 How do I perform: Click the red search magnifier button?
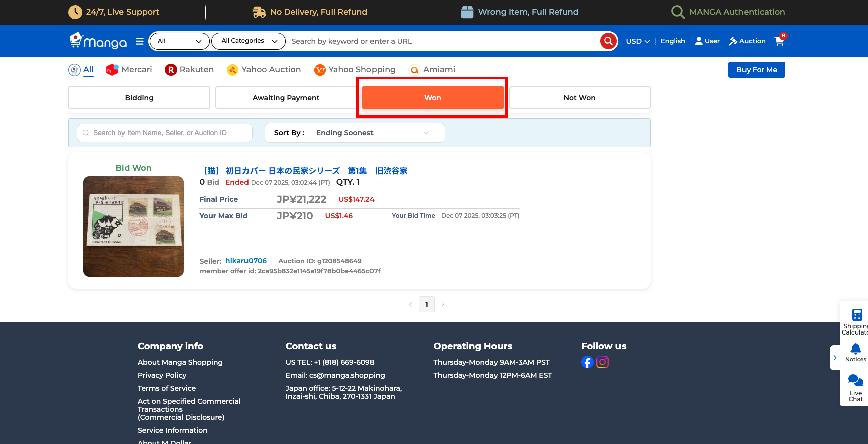pos(608,41)
